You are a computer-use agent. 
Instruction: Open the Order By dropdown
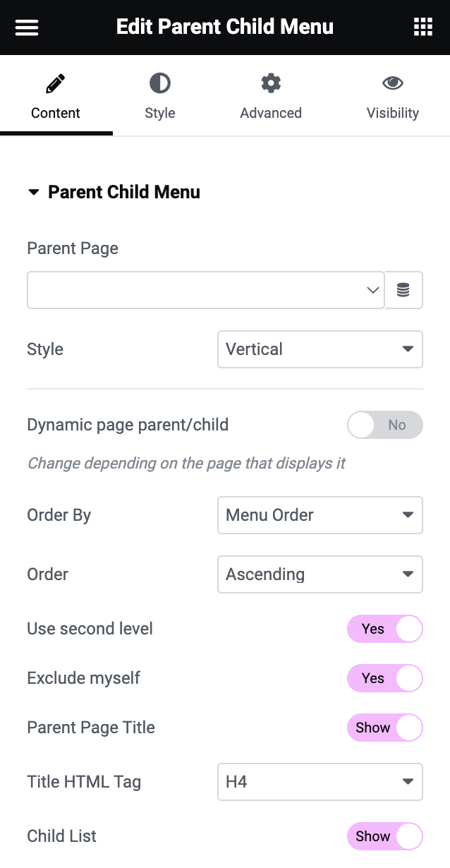(320, 515)
